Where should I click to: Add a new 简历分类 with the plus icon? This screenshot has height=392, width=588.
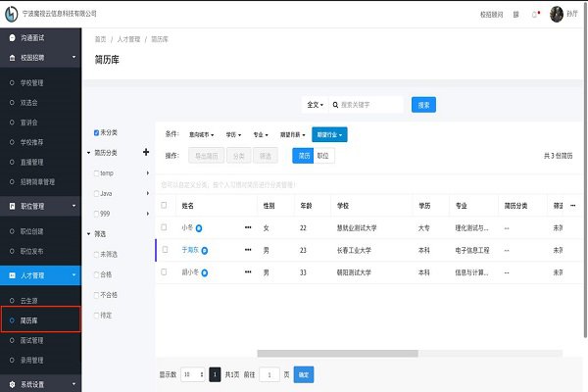pyautogui.click(x=146, y=152)
